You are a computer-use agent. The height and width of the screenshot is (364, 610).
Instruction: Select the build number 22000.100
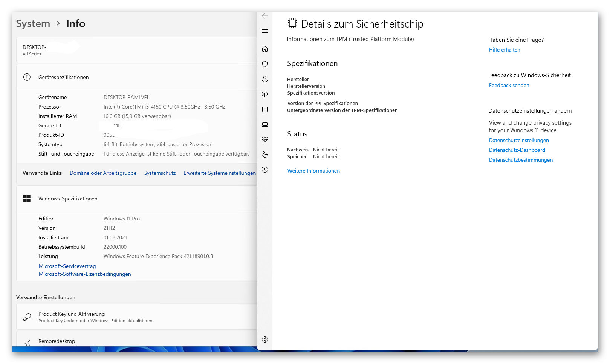[115, 247]
